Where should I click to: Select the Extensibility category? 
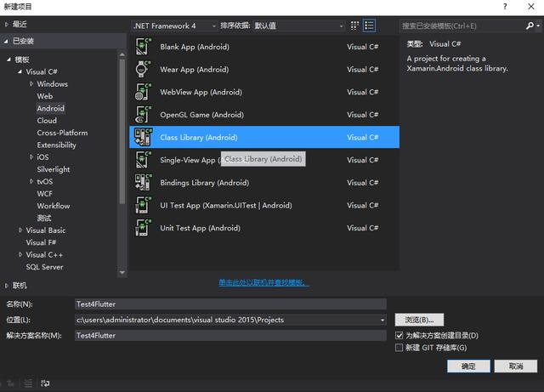[x=57, y=145]
